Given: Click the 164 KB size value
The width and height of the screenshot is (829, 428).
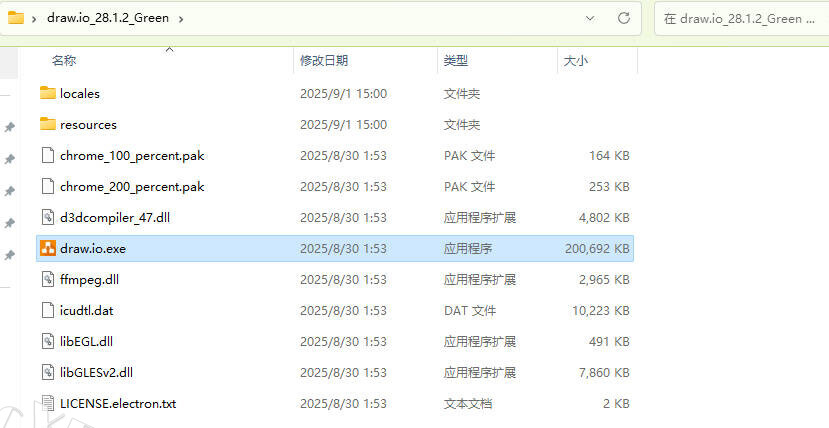Looking at the screenshot, I should pos(609,156).
